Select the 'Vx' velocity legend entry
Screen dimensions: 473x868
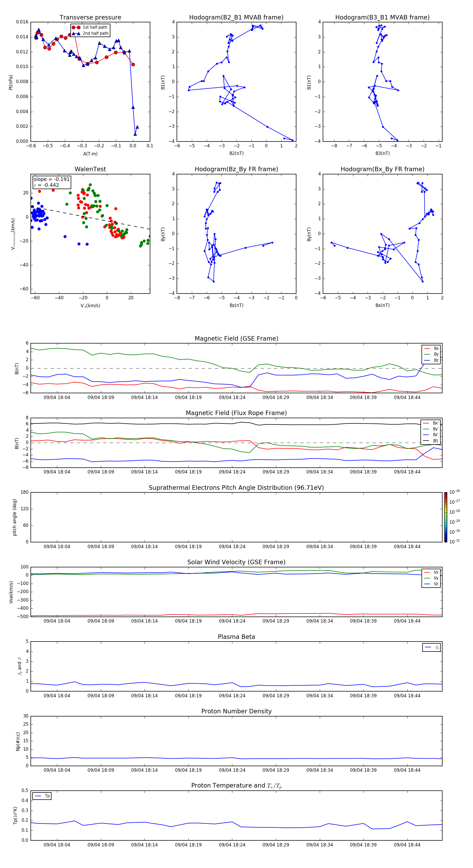point(431,572)
